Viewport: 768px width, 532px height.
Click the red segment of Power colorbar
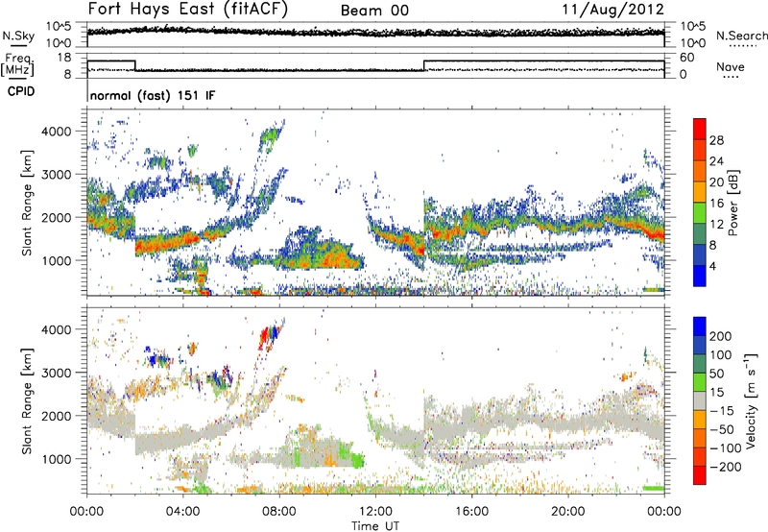click(x=700, y=129)
